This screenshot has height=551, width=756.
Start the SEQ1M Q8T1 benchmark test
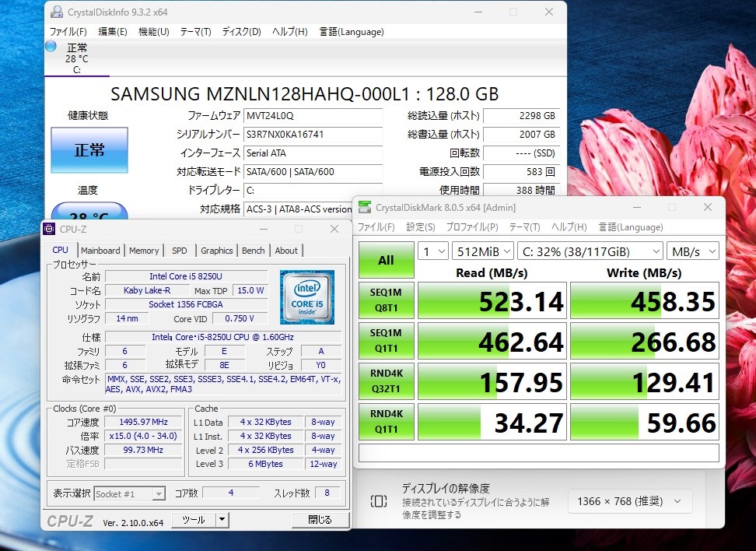coord(387,300)
